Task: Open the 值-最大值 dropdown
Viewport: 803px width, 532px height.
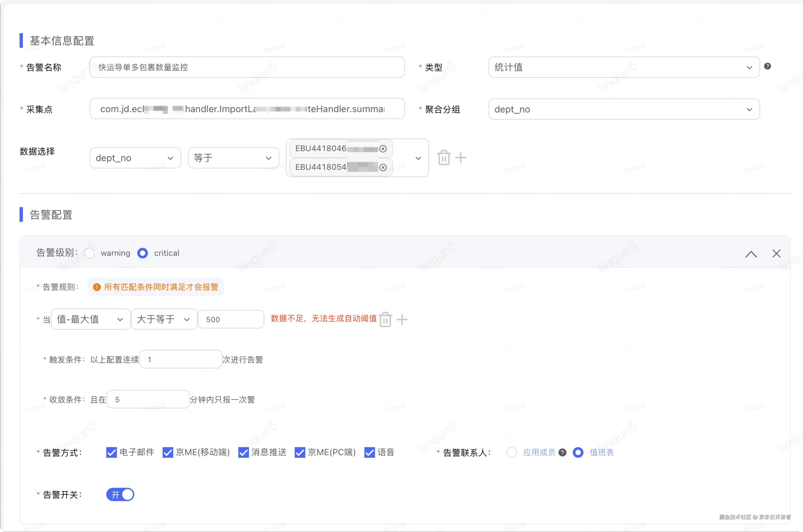Action: [x=90, y=319]
